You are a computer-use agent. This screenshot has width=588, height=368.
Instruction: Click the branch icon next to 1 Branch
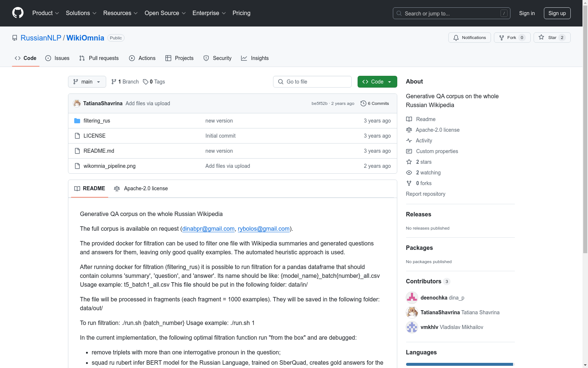pos(114,82)
